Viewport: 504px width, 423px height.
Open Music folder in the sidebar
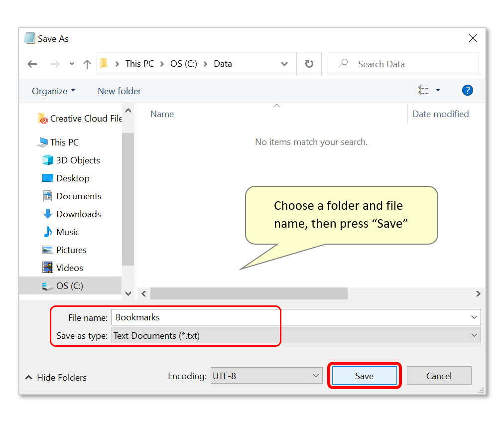(61, 232)
